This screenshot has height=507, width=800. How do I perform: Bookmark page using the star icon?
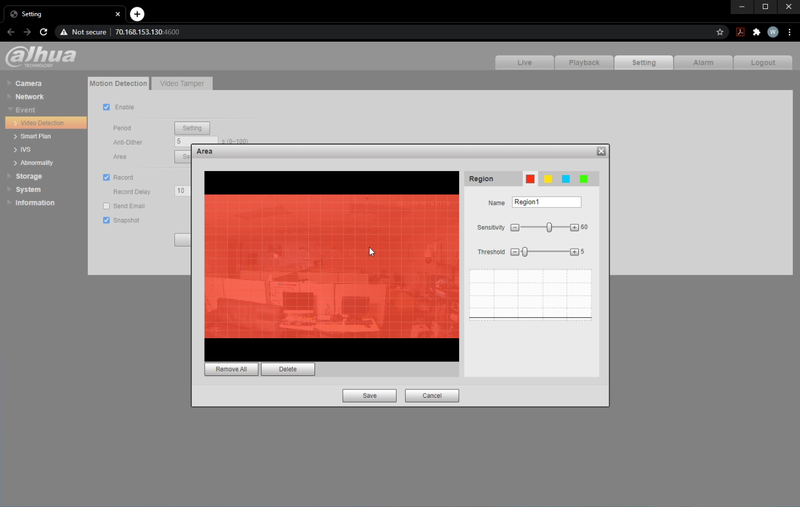(x=720, y=32)
